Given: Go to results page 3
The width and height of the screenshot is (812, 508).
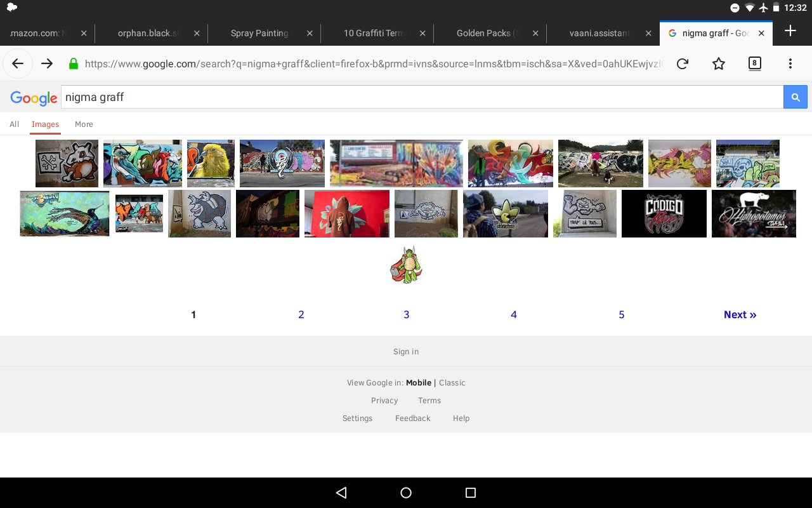Looking at the screenshot, I should [x=407, y=314].
